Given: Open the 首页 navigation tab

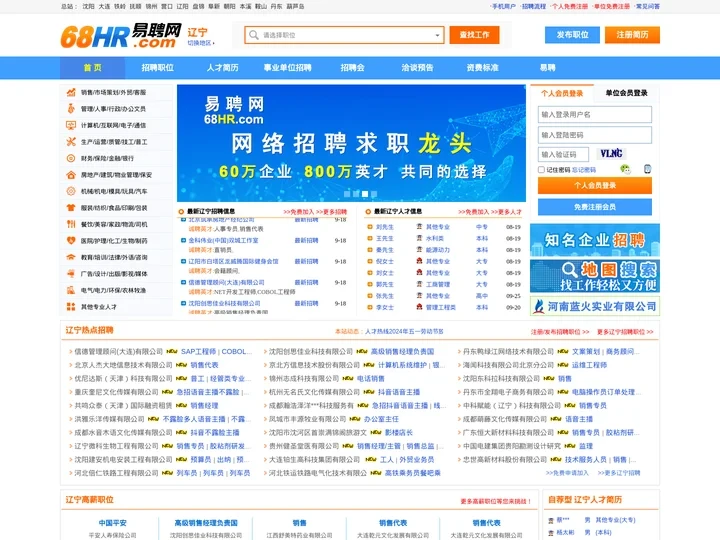Looking at the screenshot, I should click(x=92, y=68).
